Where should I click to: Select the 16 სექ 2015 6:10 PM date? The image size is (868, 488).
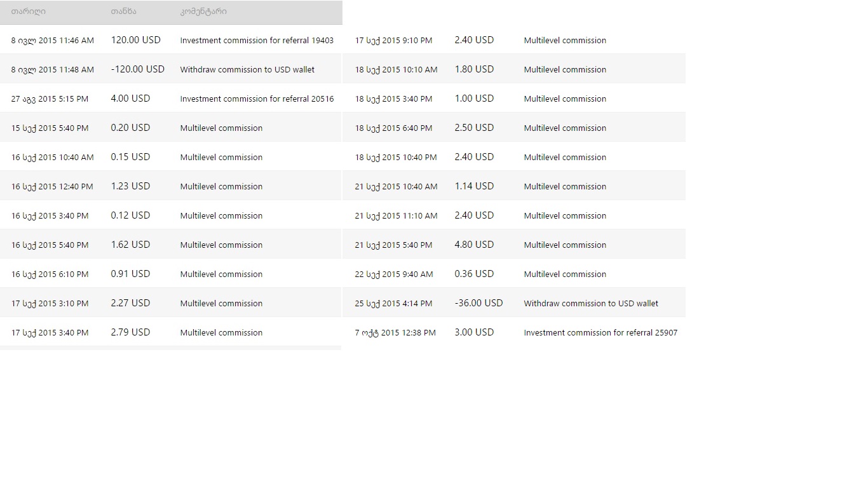coord(50,274)
